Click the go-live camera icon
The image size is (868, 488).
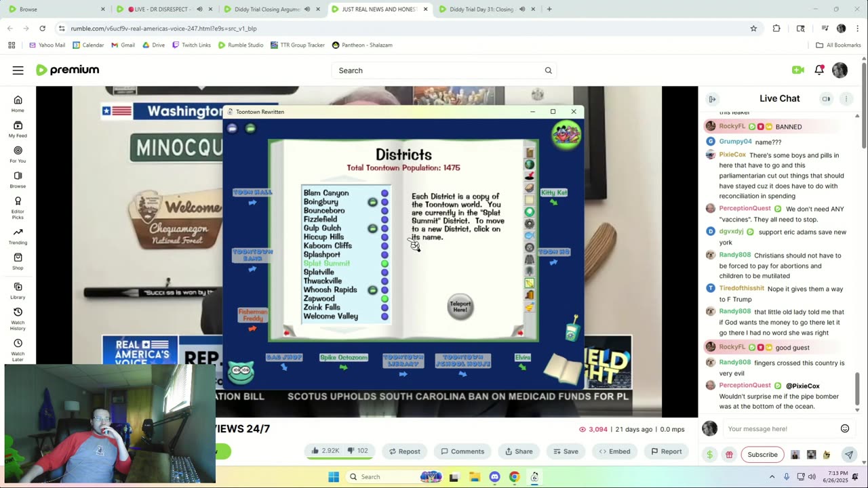click(797, 70)
